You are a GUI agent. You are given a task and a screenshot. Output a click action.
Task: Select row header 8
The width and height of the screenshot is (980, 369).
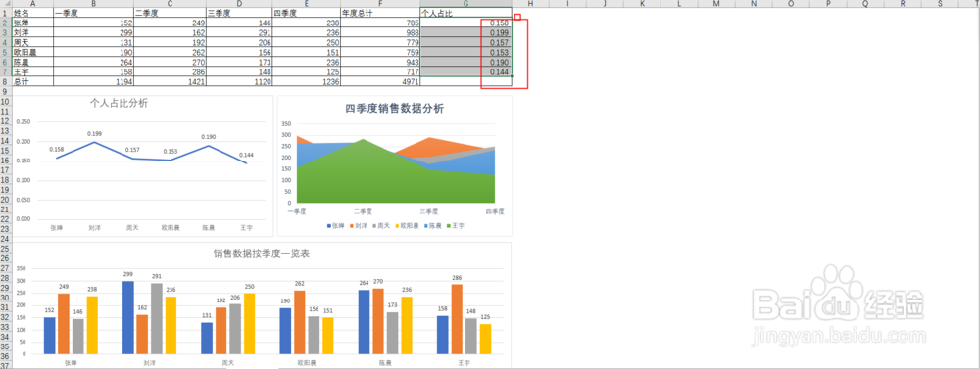tap(6, 82)
